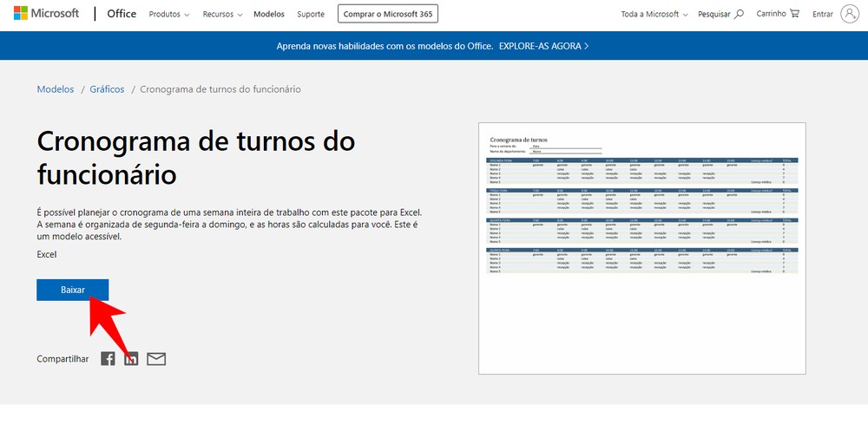Expand the Produtos dropdown menu
The image size is (868, 431).
click(169, 15)
